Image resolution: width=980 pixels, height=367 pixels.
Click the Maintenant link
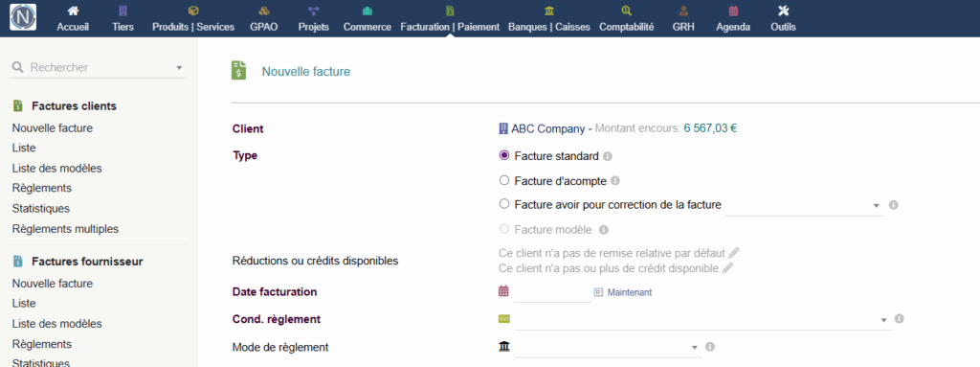click(x=630, y=292)
